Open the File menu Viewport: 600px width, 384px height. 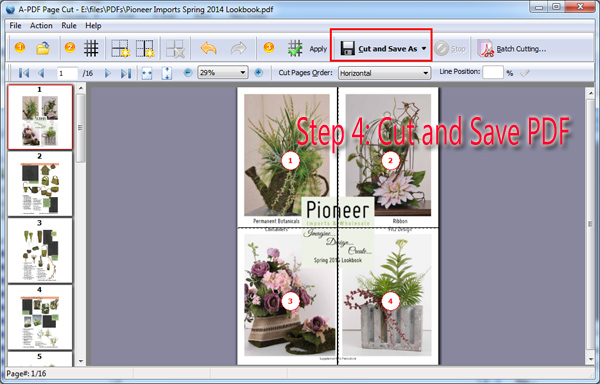pyautogui.click(x=15, y=26)
